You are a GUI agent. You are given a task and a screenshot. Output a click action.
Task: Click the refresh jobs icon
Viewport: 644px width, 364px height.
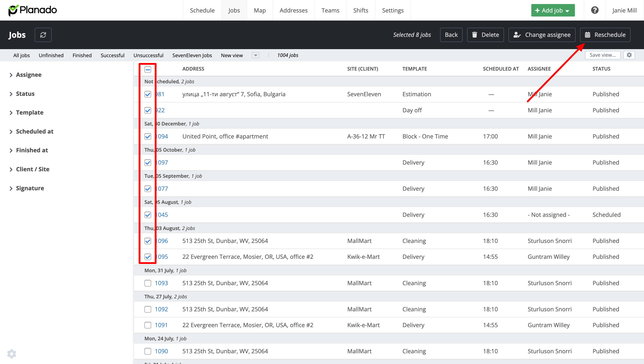(43, 35)
